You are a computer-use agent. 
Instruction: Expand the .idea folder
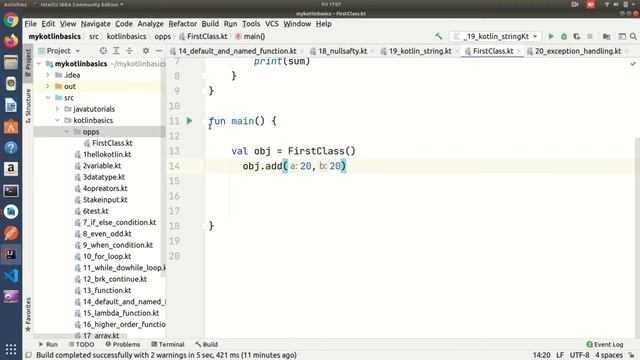coord(48,75)
